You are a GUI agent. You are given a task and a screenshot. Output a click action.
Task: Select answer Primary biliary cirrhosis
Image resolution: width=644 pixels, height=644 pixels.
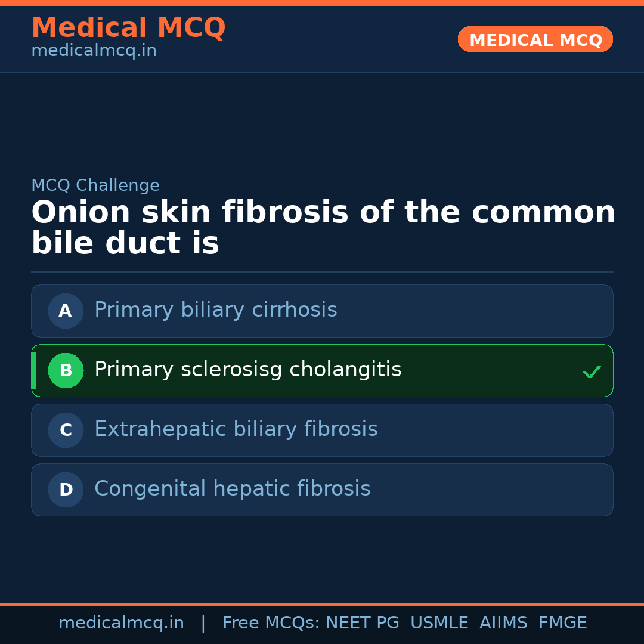coord(215,310)
